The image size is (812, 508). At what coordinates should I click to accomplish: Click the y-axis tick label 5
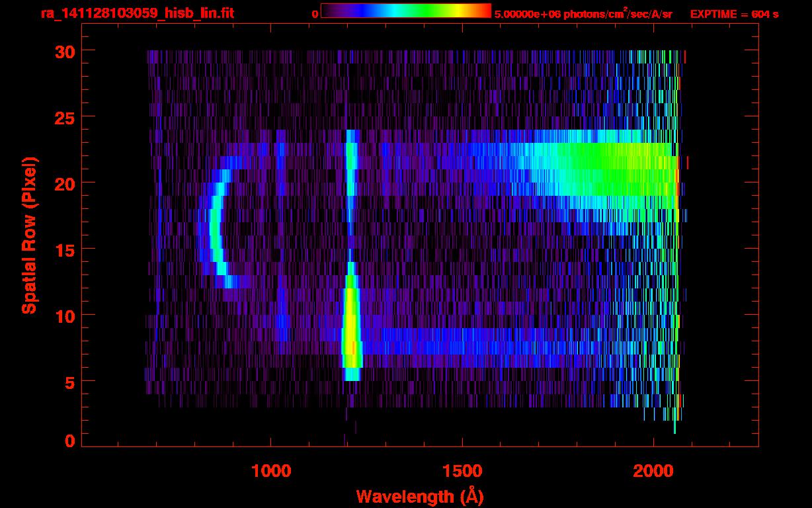pos(71,382)
